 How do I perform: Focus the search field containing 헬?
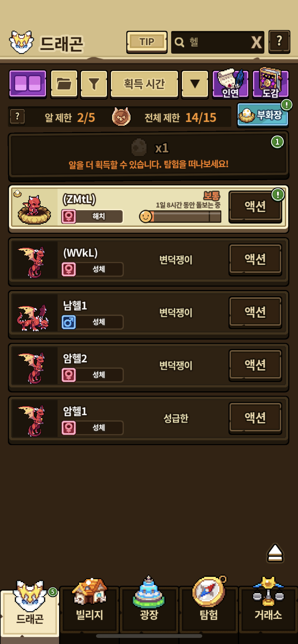(211, 42)
